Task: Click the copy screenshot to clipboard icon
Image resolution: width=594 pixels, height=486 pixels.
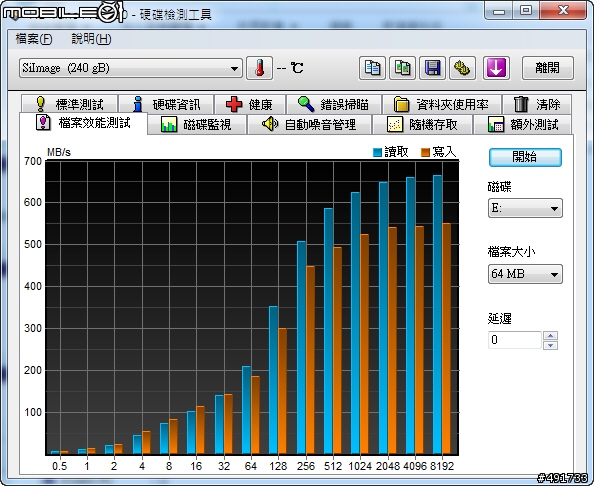Action: 402,68
